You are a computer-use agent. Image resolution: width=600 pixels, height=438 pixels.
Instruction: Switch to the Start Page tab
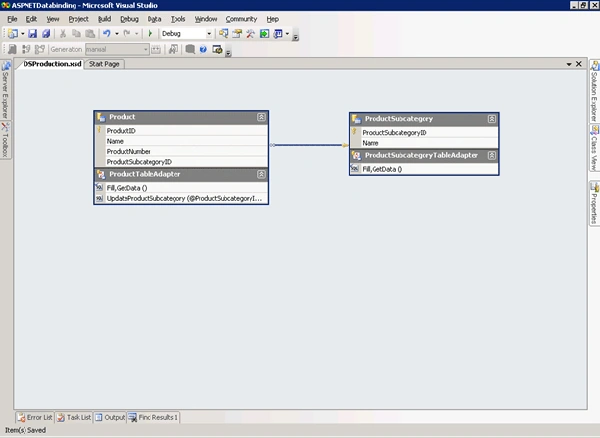[x=104, y=64]
